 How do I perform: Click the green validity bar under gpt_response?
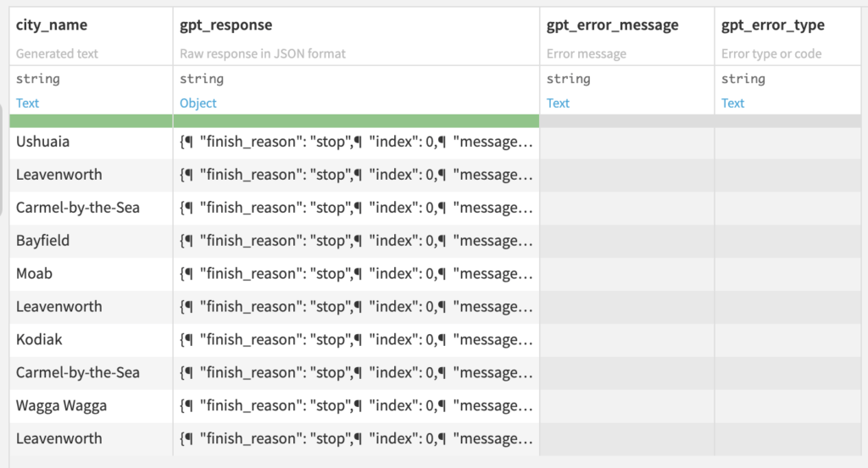pos(356,121)
